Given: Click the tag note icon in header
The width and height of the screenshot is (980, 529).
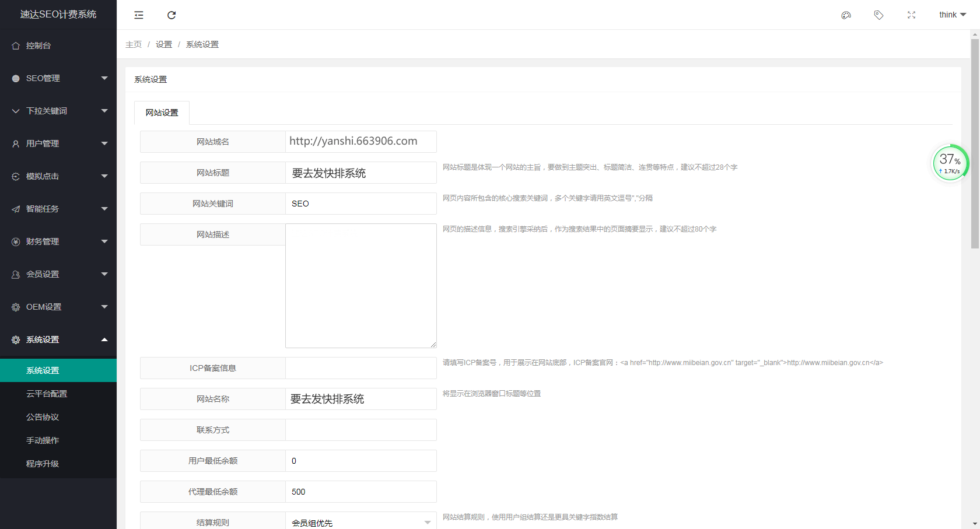Looking at the screenshot, I should click(x=878, y=15).
